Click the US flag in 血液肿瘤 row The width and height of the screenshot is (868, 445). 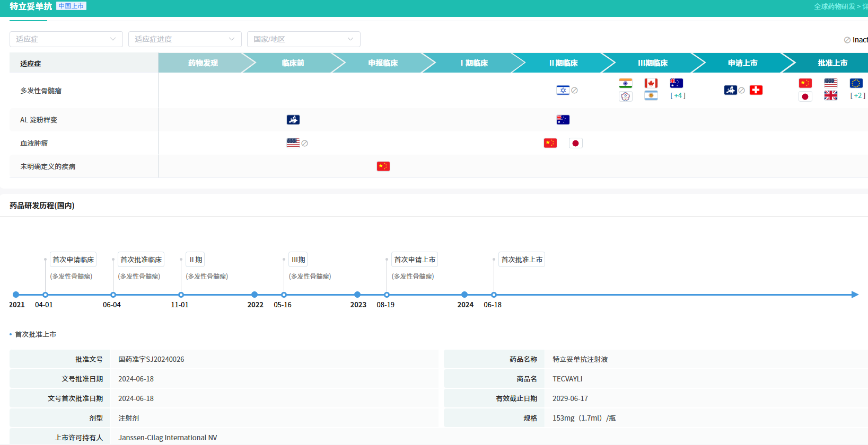pyautogui.click(x=293, y=143)
